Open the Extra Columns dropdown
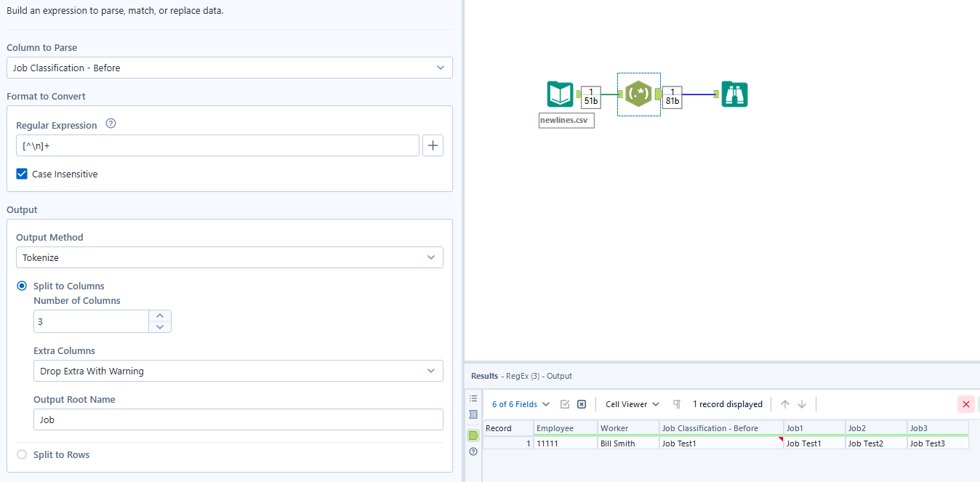 (238, 370)
